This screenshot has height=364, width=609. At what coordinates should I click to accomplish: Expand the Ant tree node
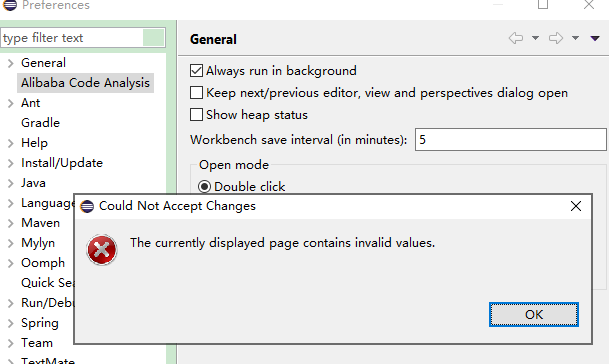click(x=10, y=103)
